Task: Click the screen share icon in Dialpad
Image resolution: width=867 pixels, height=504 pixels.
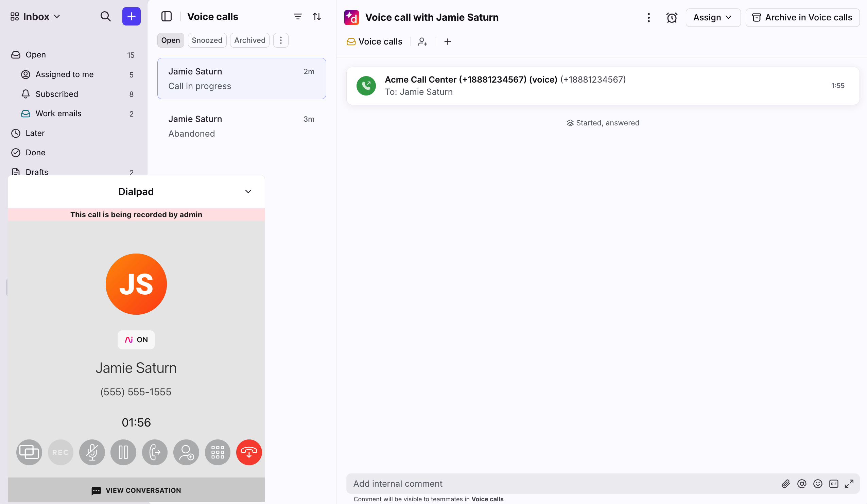Action: [29, 452]
